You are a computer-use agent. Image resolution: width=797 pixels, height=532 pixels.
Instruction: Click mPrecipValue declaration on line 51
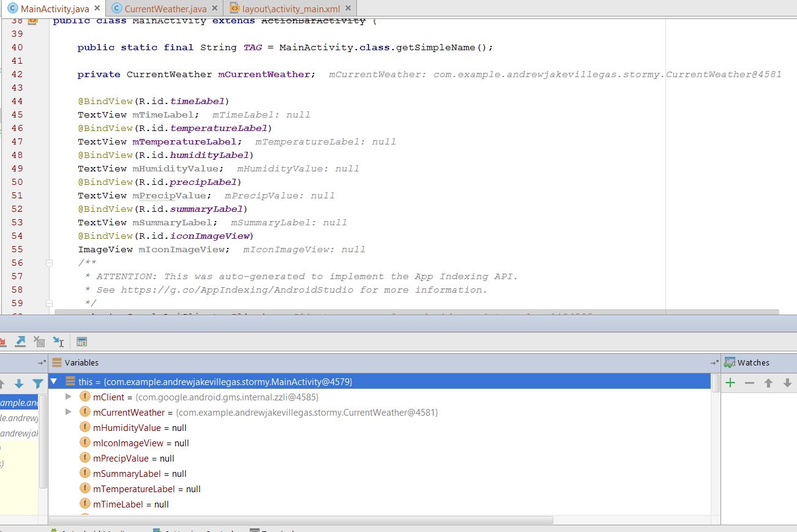(169, 195)
